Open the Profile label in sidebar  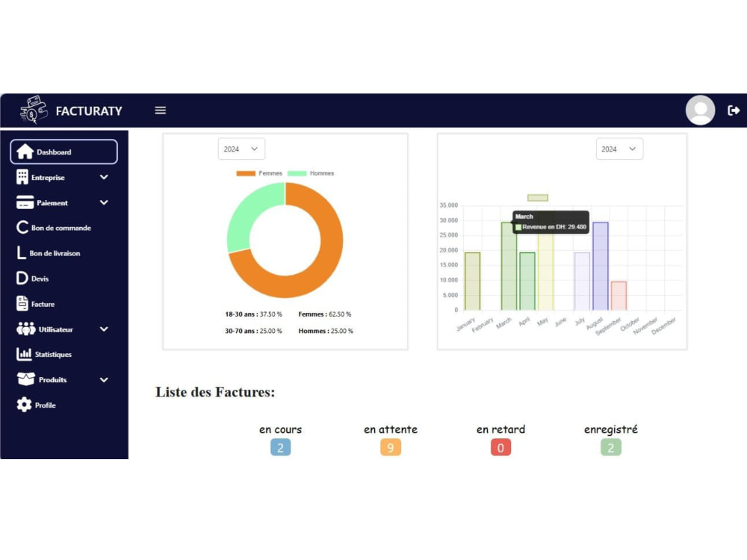click(46, 405)
